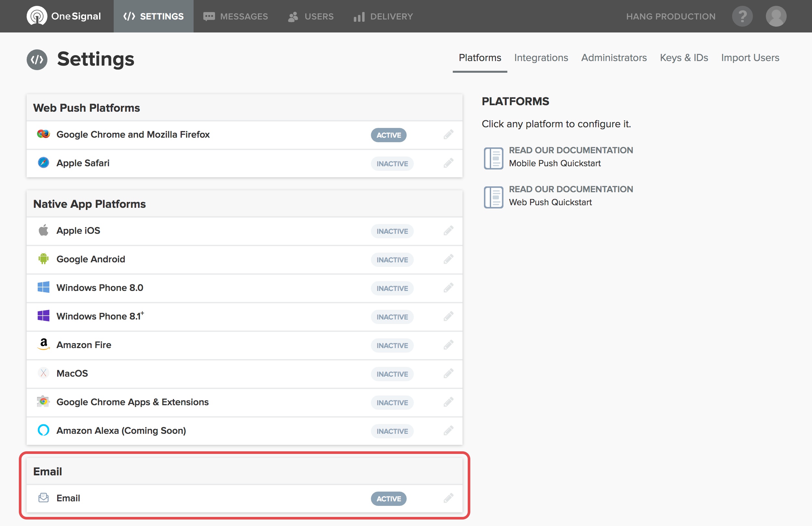Open Delivery in top navigation
This screenshot has height=526, width=812.
point(383,16)
